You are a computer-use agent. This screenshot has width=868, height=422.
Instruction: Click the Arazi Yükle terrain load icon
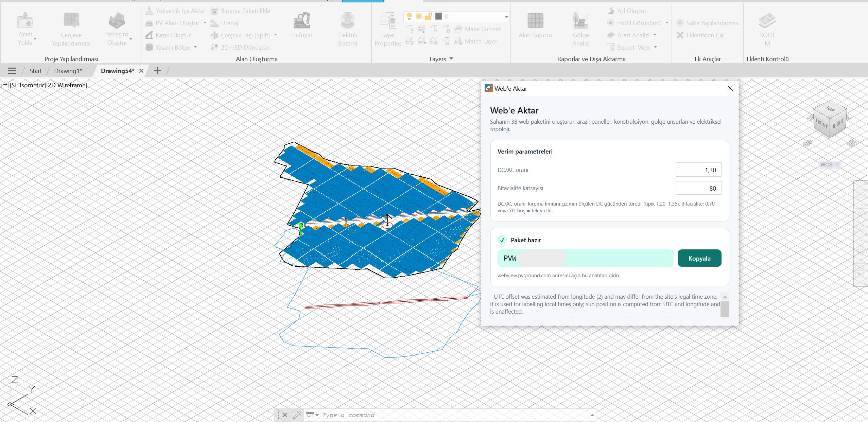25,20
